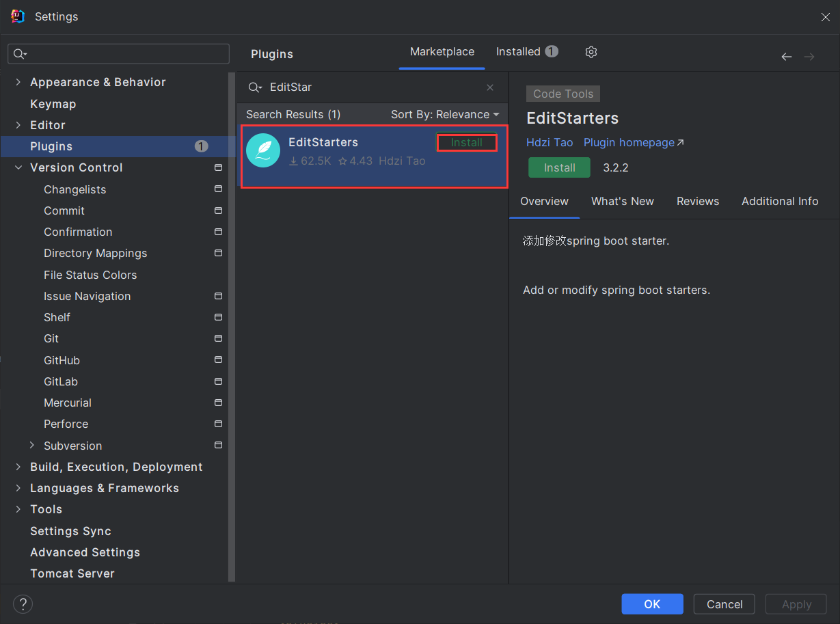Select the Directory Mappings item
The image size is (840, 624).
click(96, 253)
